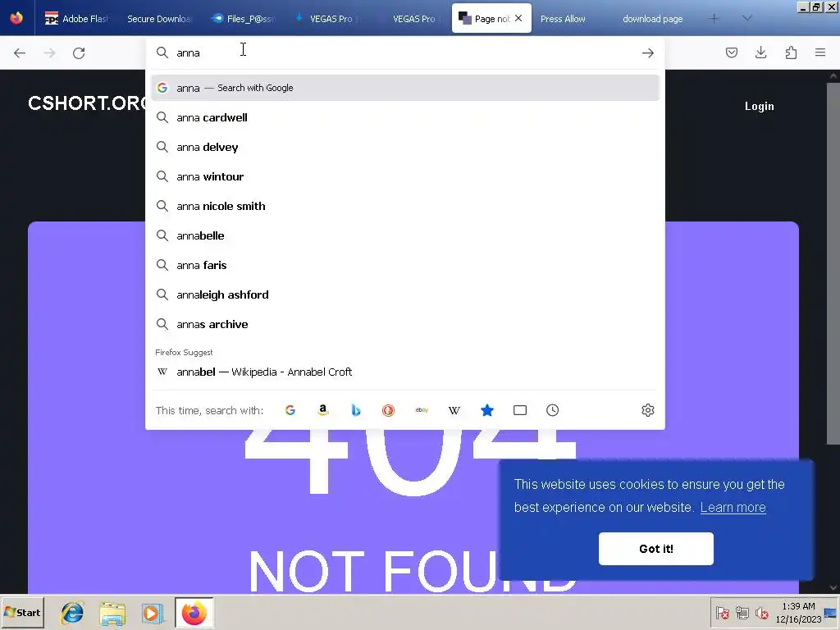
Task: Launch Internet Explorer from taskbar
Action: pyautogui.click(x=72, y=613)
